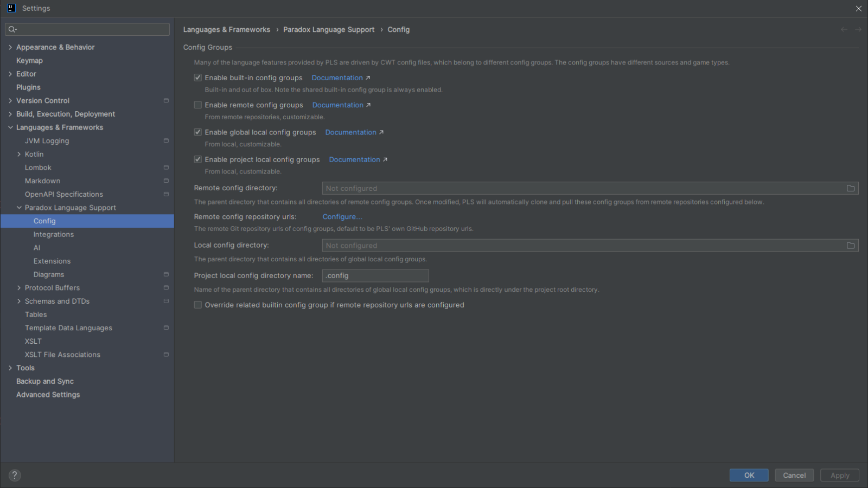This screenshot has width=868, height=488.
Task: Open Documentation link for global local config groups
Action: coord(350,132)
